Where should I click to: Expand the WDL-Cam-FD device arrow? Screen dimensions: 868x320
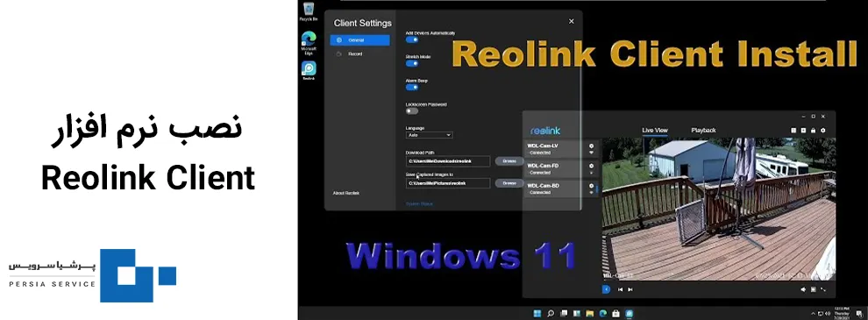(591, 173)
